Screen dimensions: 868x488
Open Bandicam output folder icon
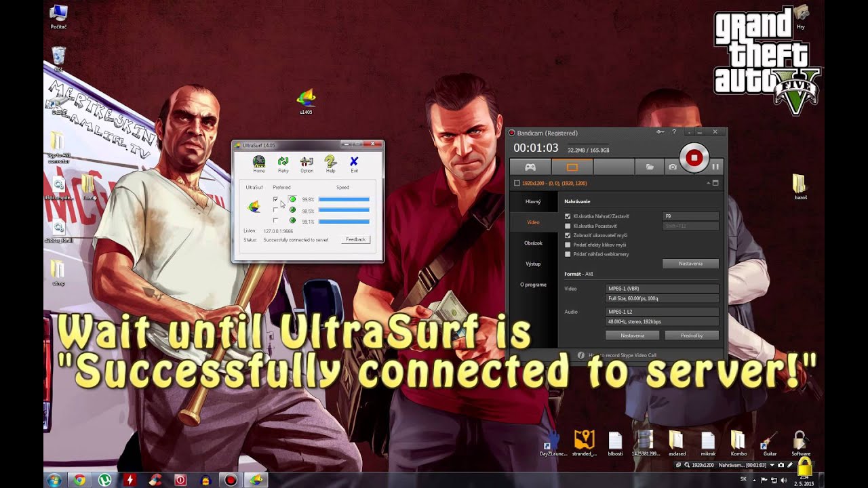(x=650, y=167)
